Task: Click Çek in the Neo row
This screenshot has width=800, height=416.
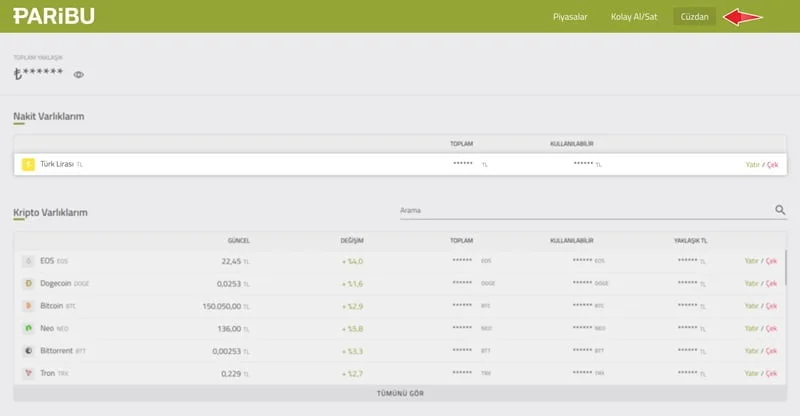Action: click(771, 328)
